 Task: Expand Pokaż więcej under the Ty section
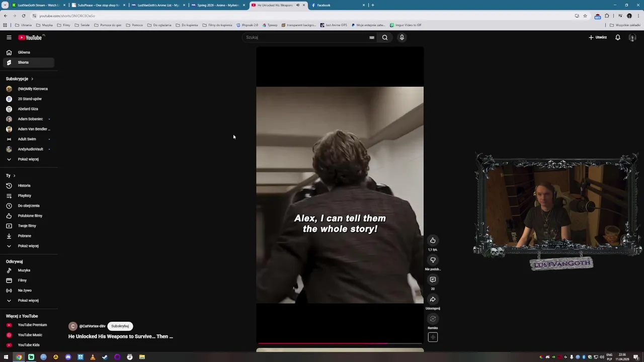tap(29, 246)
